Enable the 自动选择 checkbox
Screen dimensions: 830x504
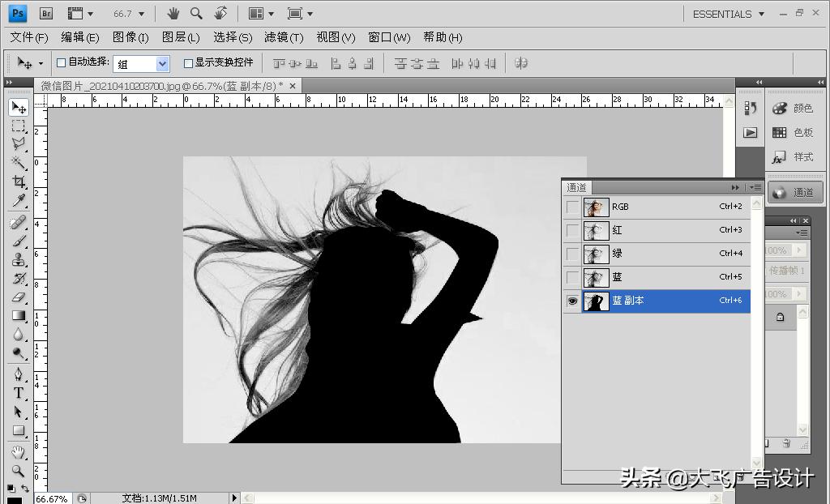61,62
